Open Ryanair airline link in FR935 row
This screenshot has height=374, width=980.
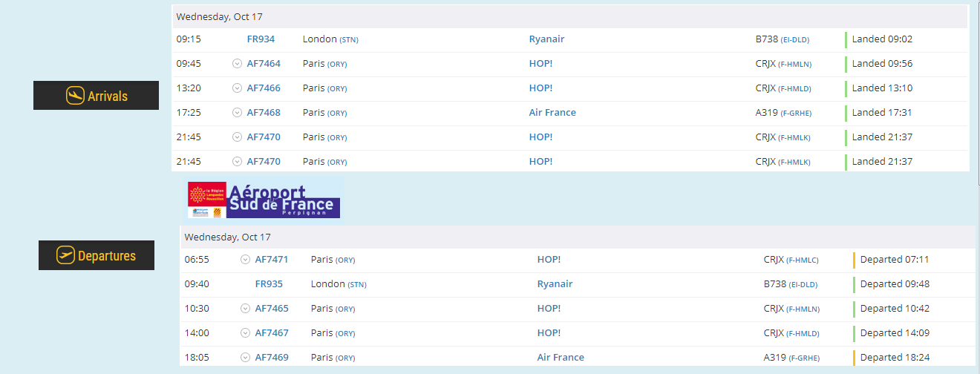tap(555, 284)
